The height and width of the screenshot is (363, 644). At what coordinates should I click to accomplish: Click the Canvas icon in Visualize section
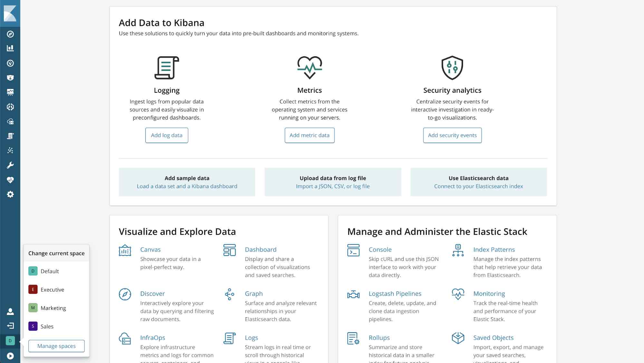[125, 250]
